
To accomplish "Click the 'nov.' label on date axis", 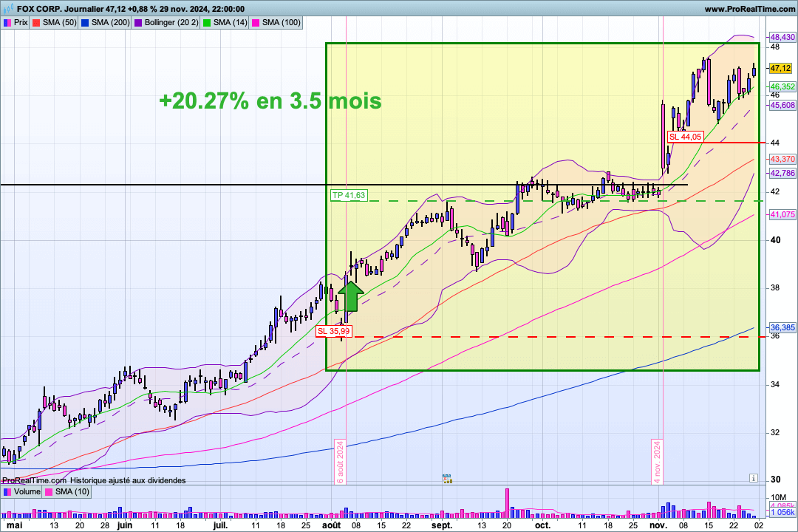I will pos(658,525).
